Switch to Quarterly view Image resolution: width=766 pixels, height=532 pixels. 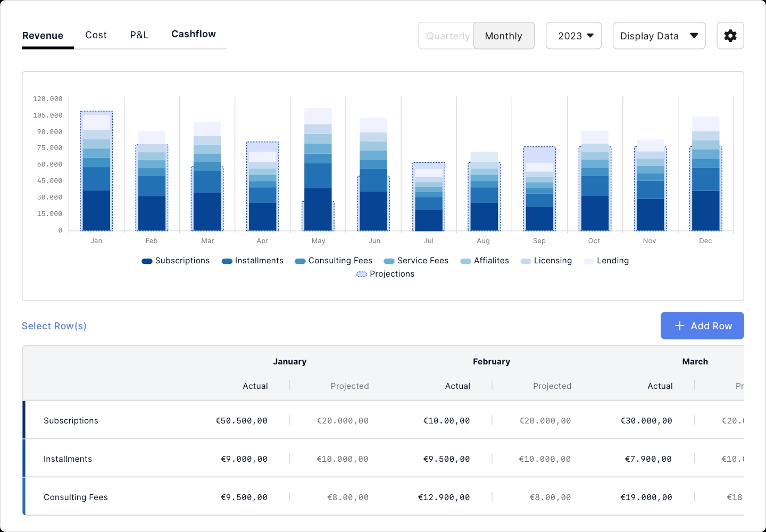click(x=447, y=36)
